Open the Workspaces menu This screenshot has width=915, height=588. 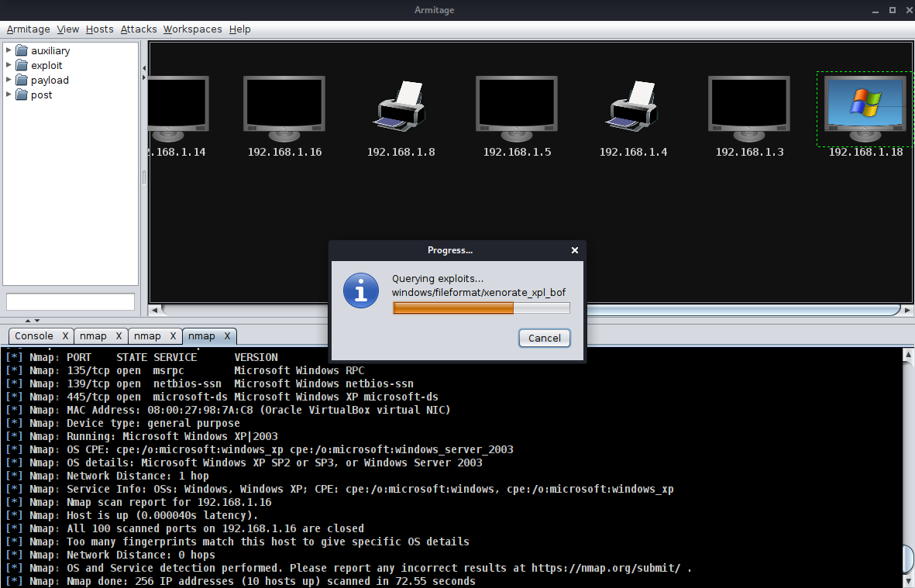coord(192,29)
